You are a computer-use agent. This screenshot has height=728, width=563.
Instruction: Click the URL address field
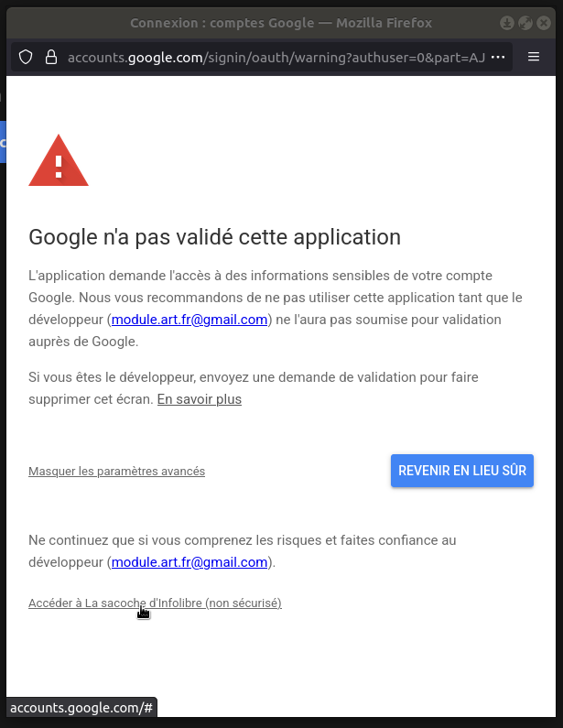275,57
